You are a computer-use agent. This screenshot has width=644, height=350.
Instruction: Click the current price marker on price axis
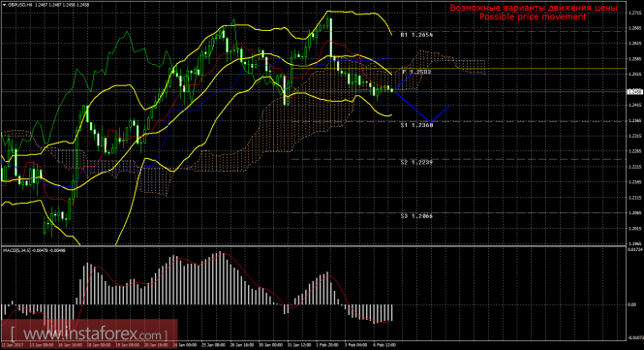(635, 92)
